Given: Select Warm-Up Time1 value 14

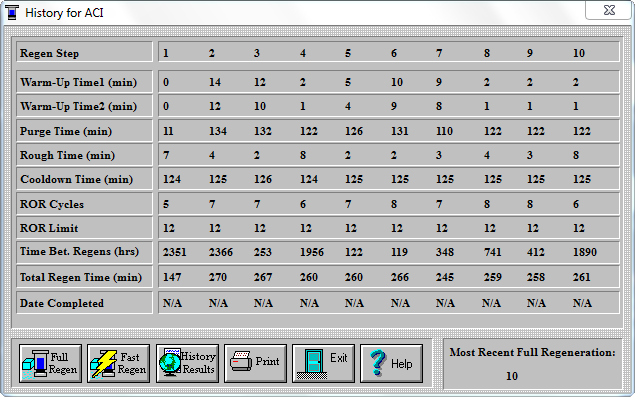Looking at the screenshot, I should point(215,82).
